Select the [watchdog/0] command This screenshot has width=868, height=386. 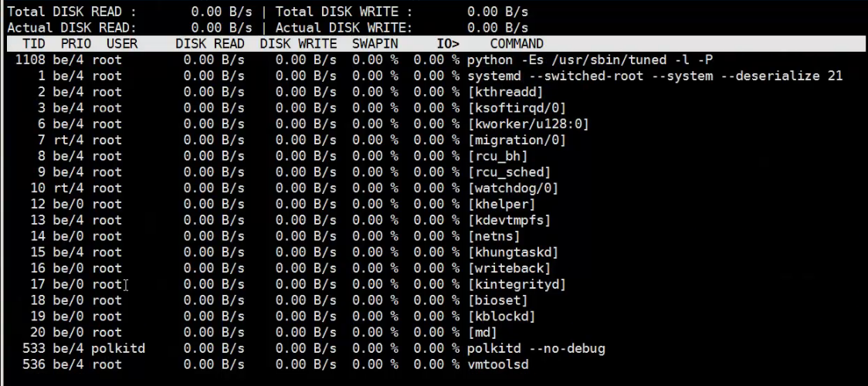click(514, 188)
